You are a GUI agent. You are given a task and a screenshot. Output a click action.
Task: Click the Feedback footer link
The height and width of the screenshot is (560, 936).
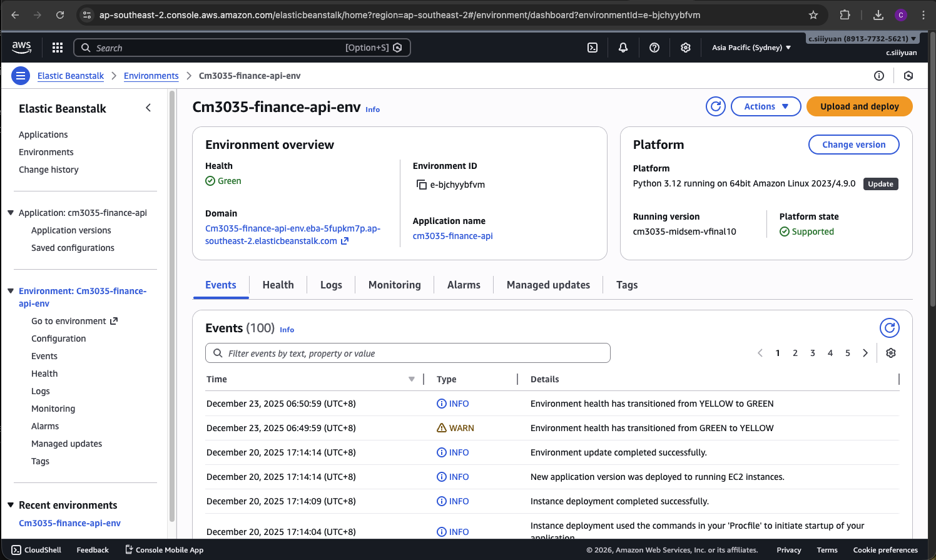(x=93, y=550)
